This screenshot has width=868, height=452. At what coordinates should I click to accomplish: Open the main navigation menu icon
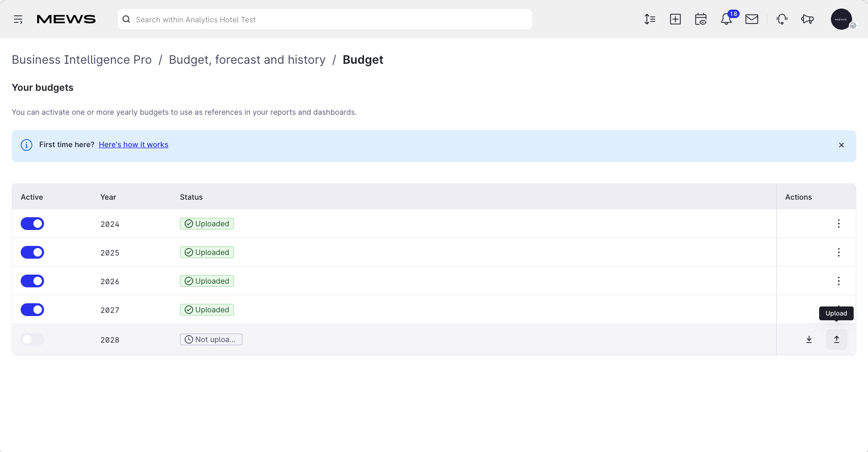coord(18,20)
